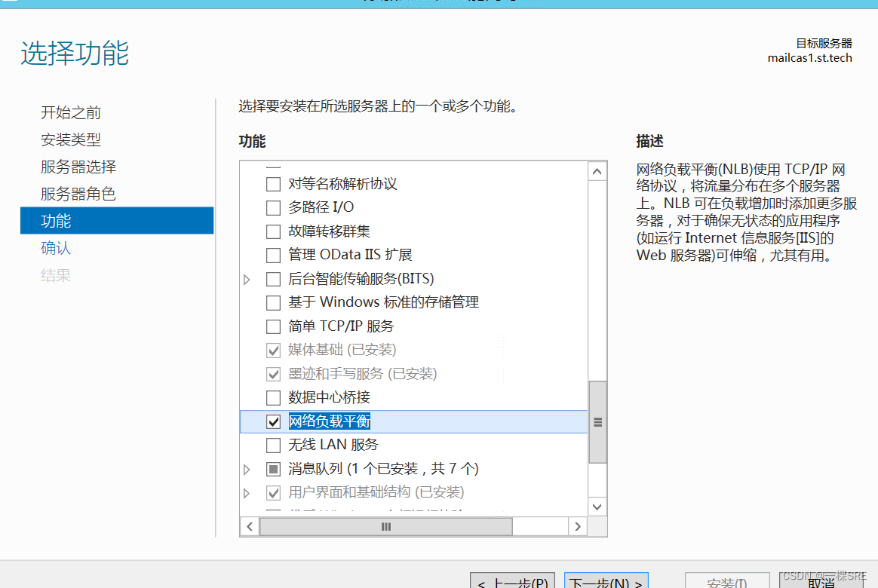Expand 用户界面和基础结构 to see sub-features
878x588 pixels.
tap(247, 492)
